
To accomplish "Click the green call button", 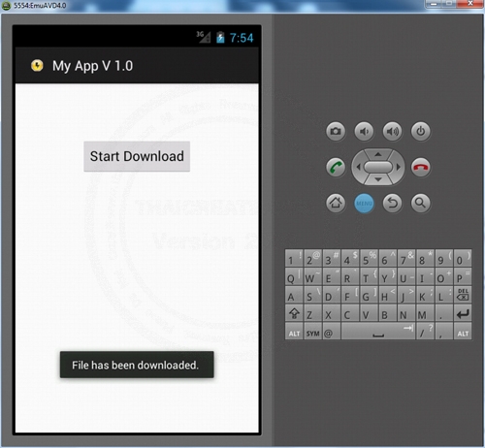I will point(336,167).
